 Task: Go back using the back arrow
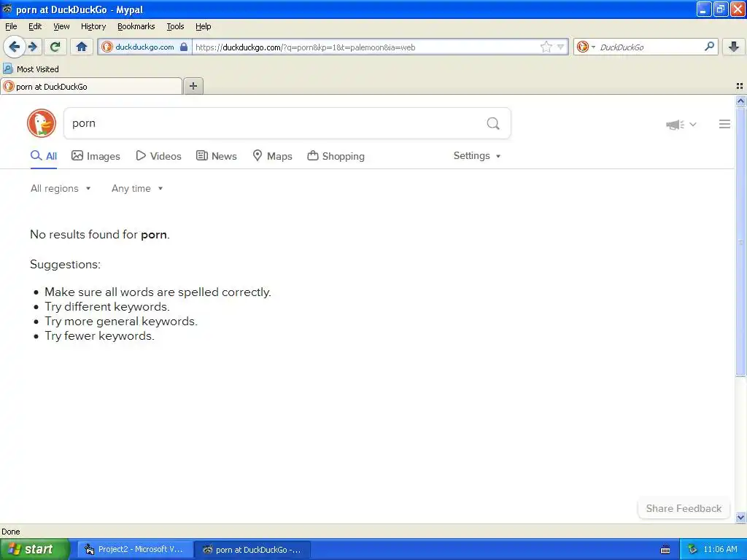[15, 47]
